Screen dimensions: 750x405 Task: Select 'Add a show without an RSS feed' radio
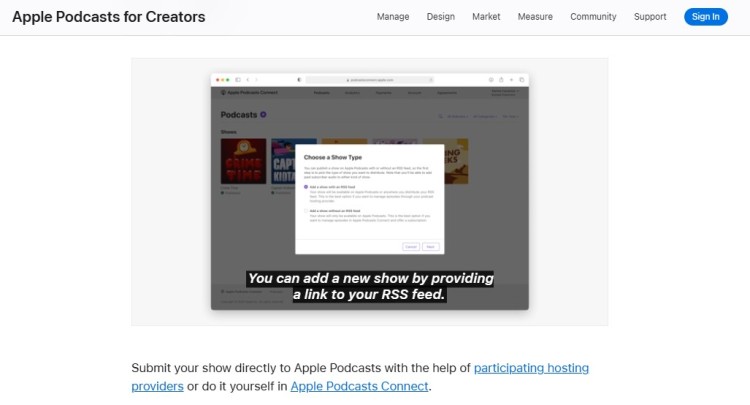point(306,211)
